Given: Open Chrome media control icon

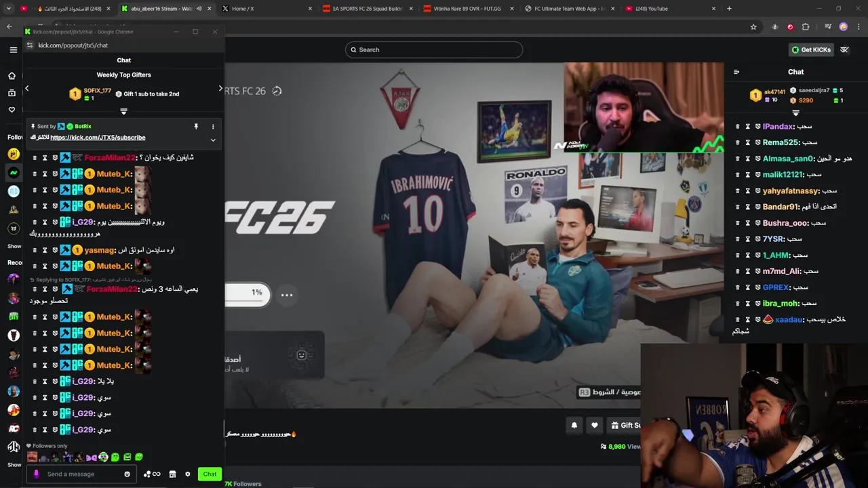Looking at the screenshot, I should [828, 27].
